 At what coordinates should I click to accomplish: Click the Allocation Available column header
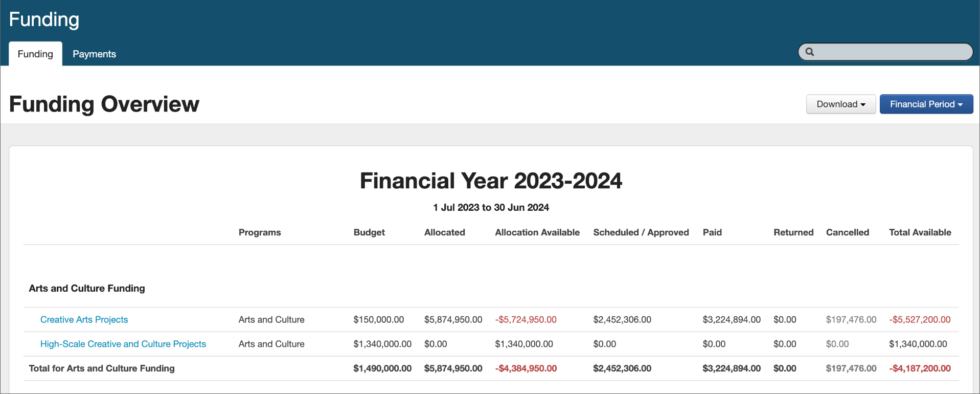(537, 232)
